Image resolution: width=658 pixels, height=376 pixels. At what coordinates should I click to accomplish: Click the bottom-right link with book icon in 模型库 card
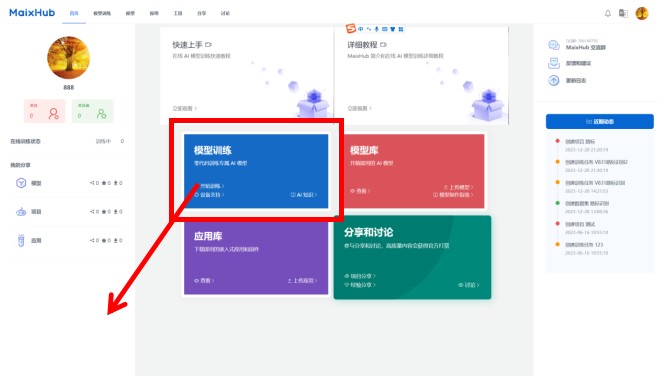click(453, 195)
